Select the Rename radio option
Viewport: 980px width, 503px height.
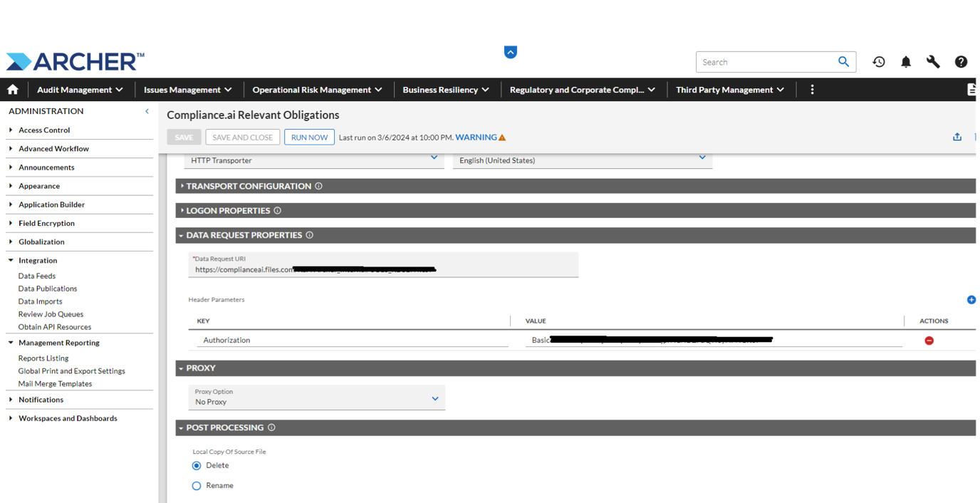(x=197, y=486)
